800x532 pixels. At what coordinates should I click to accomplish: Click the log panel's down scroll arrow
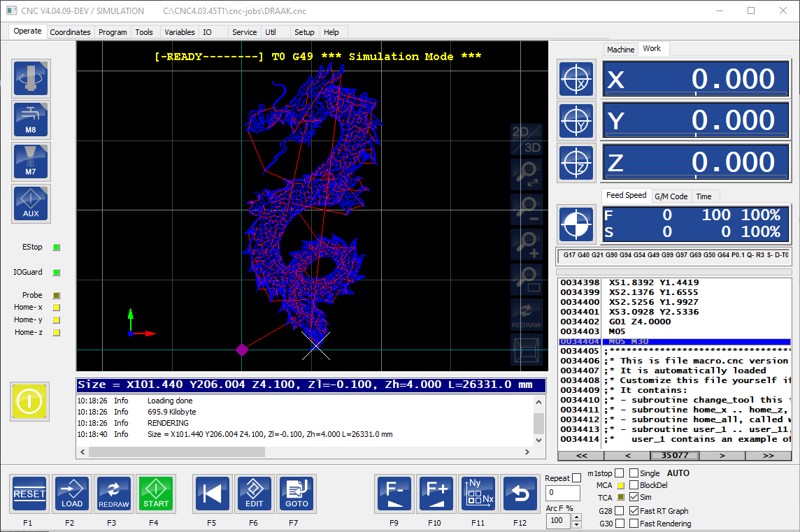point(538,440)
